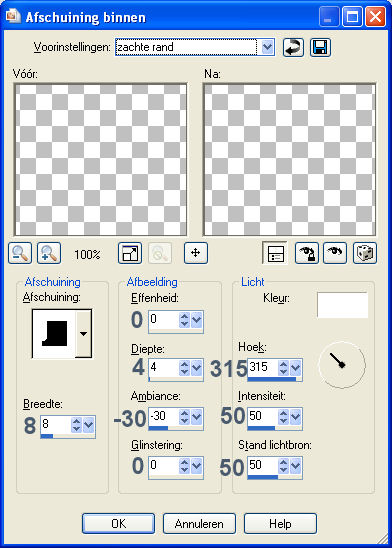
Task: Zoom in the preview with the plus magnifier
Action: pos(49,253)
